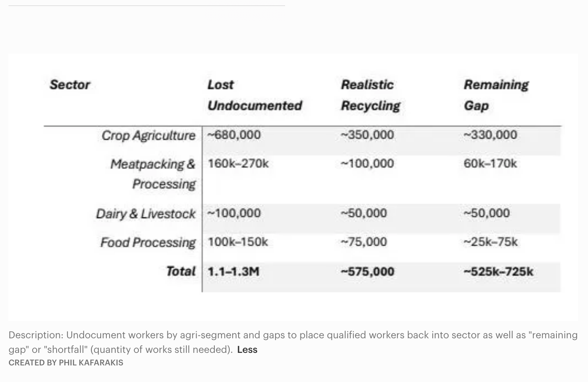Click the ~330,000 Remaining Gap value
This screenshot has height=382, width=588.
click(490, 135)
